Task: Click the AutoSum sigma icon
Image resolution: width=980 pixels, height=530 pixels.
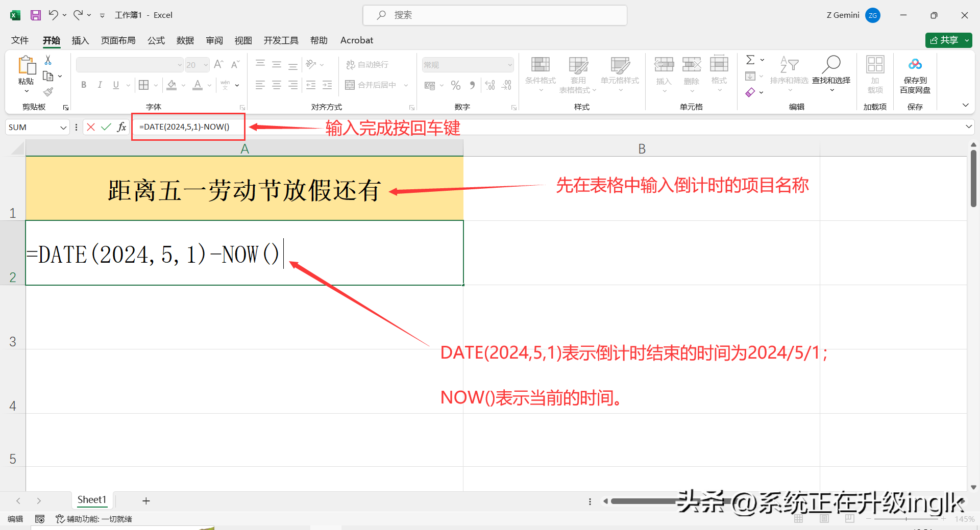Action: (x=750, y=60)
